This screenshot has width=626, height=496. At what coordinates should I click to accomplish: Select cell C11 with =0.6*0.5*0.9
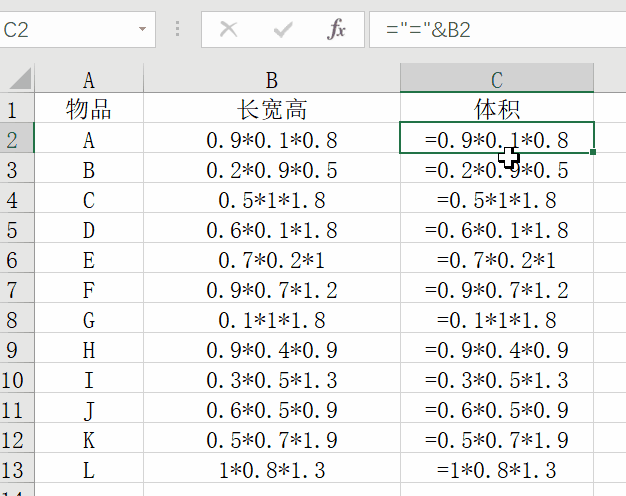coord(497,407)
